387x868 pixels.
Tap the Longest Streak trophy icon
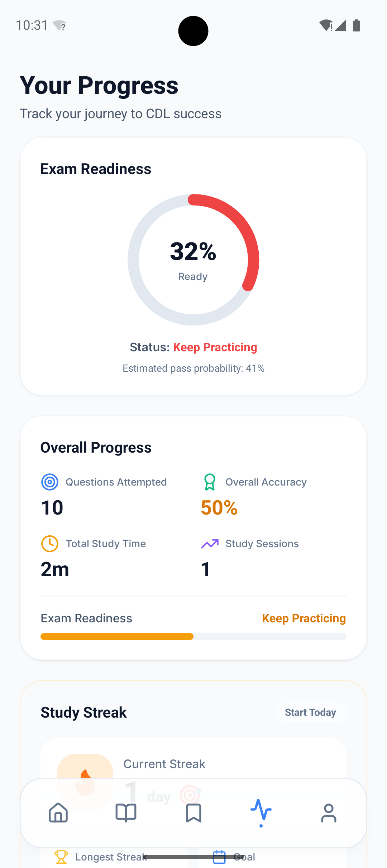click(61, 857)
